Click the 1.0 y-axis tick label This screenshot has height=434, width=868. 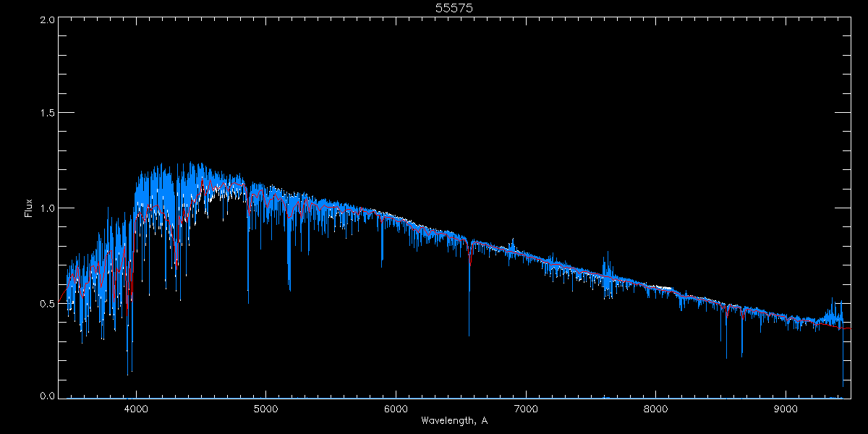coord(48,208)
